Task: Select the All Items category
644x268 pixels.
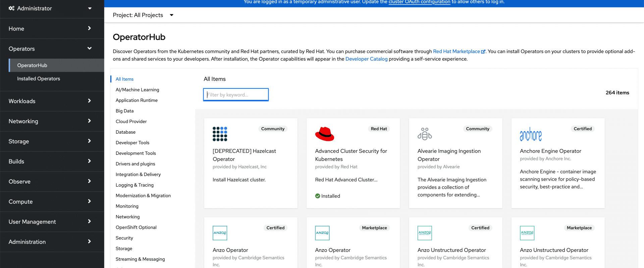Action: 124,79
